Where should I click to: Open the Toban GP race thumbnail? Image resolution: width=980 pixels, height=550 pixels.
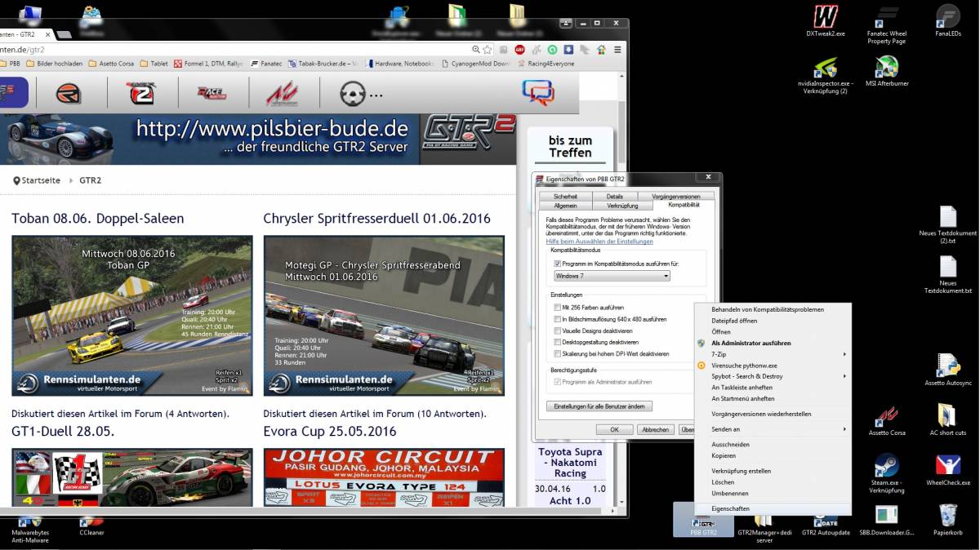coord(132,316)
